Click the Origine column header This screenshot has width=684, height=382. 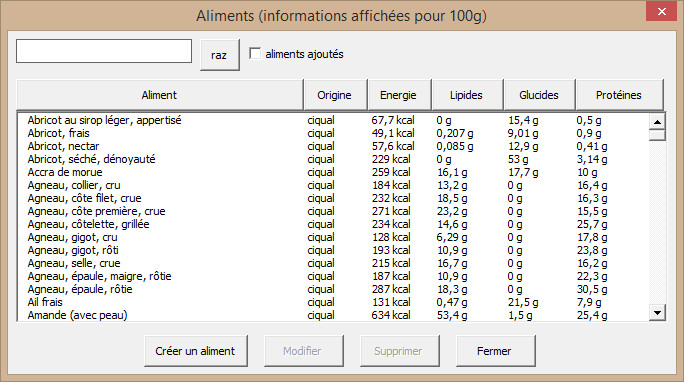click(335, 95)
